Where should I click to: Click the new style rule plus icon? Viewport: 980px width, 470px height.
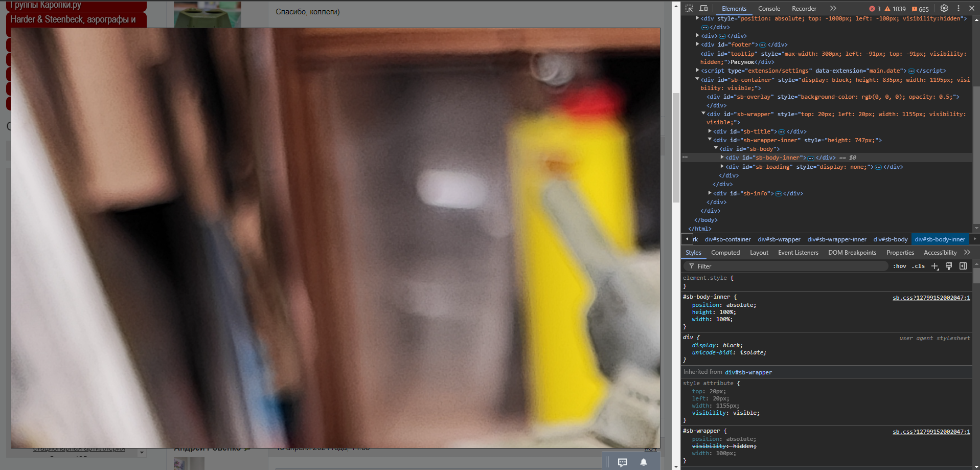pos(935,266)
